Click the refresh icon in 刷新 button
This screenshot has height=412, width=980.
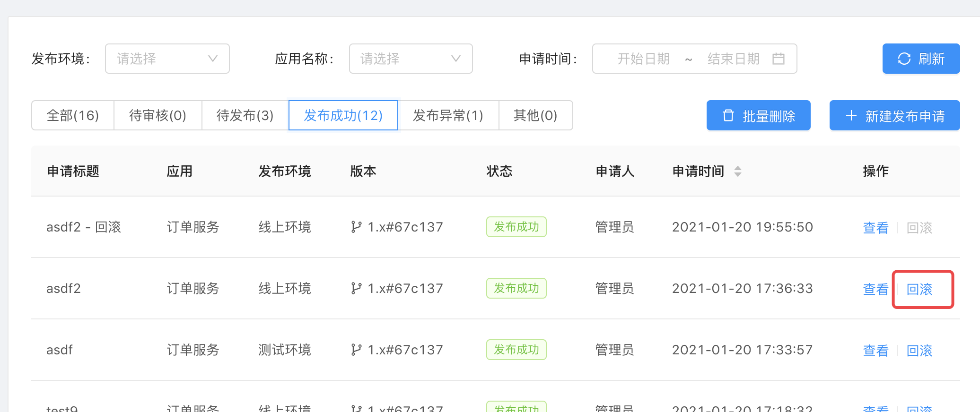[x=904, y=59]
